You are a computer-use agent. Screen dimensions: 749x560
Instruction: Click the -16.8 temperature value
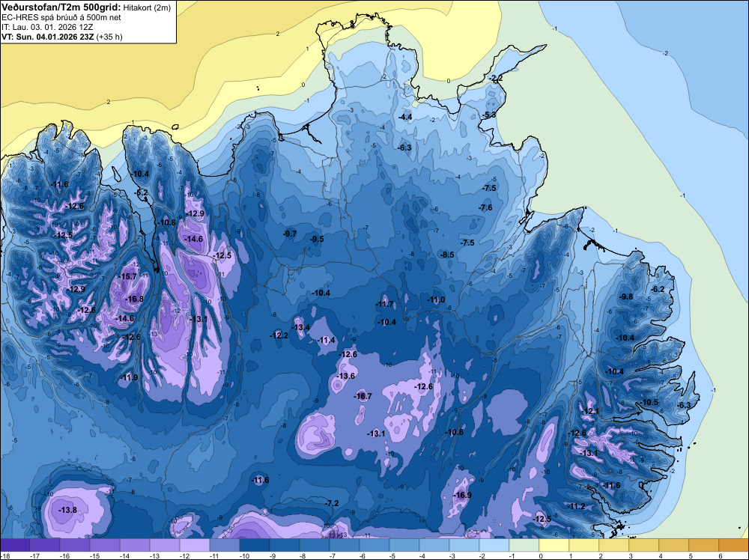134,299
